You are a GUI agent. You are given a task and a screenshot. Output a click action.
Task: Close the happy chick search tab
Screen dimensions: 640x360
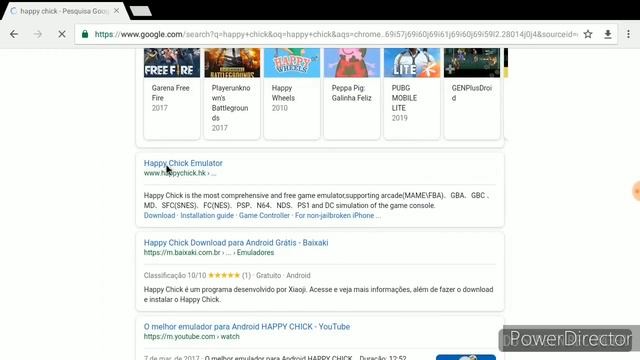(116, 11)
